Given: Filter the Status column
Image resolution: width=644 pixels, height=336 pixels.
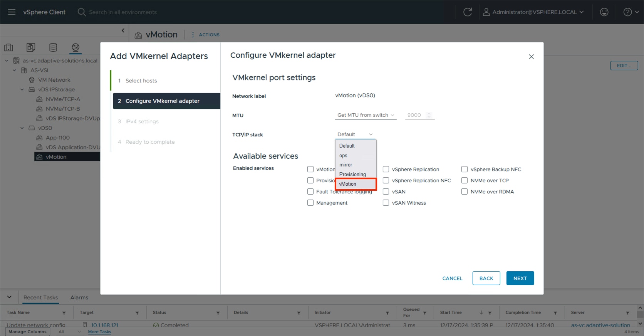Looking at the screenshot, I should tap(218, 313).
